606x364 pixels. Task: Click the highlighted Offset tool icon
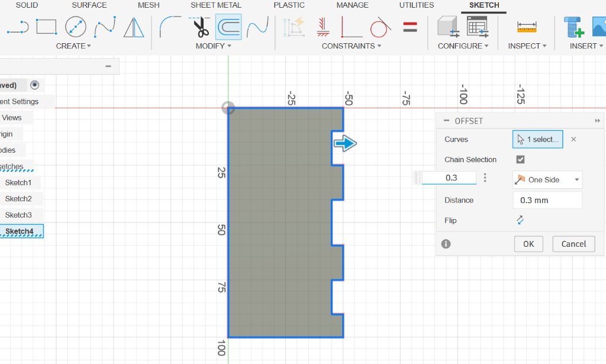(x=228, y=27)
